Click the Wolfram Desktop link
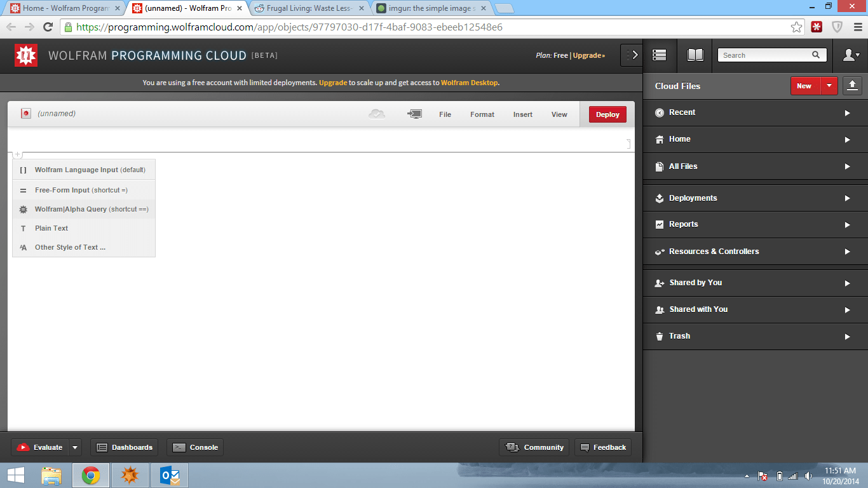The image size is (868, 488). coord(470,83)
